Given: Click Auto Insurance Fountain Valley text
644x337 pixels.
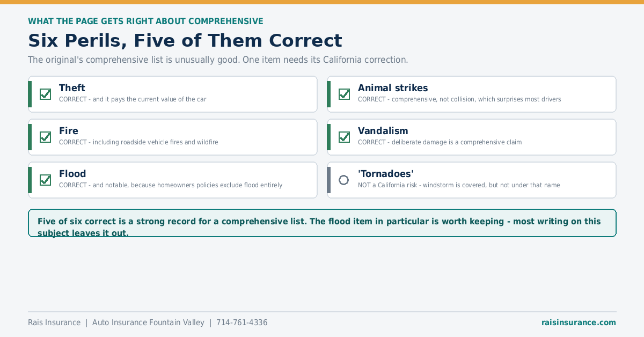Looking at the screenshot, I should click(148, 323).
